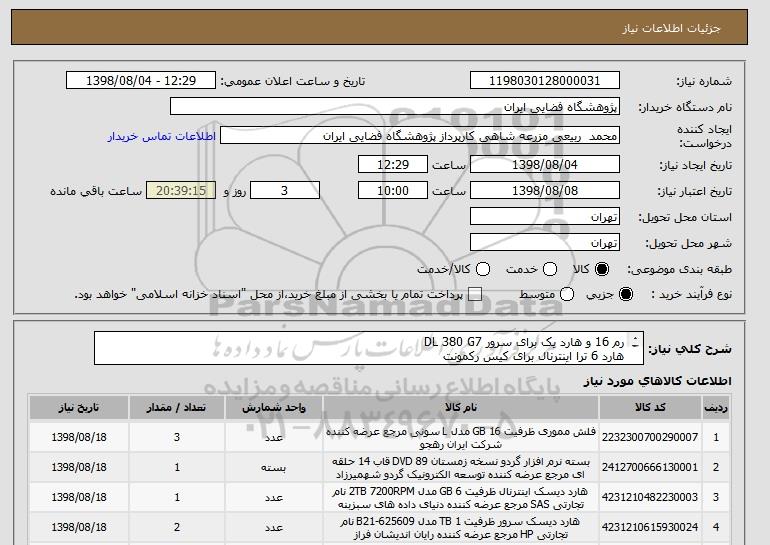Click the اطلاعات کالاهای مورد نیاز section heading
The height and width of the screenshot is (545, 770).
pyautogui.click(x=658, y=381)
